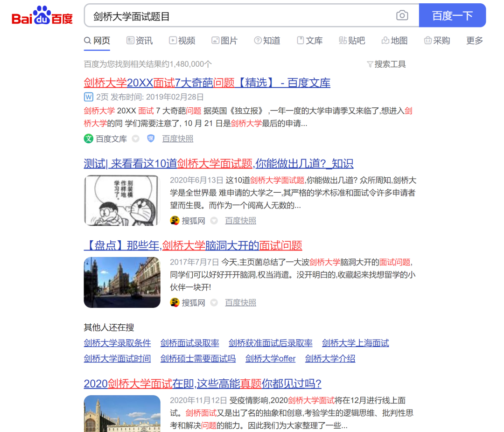
Task: Search related term 剑桥大学介绍
Action: point(330,358)
